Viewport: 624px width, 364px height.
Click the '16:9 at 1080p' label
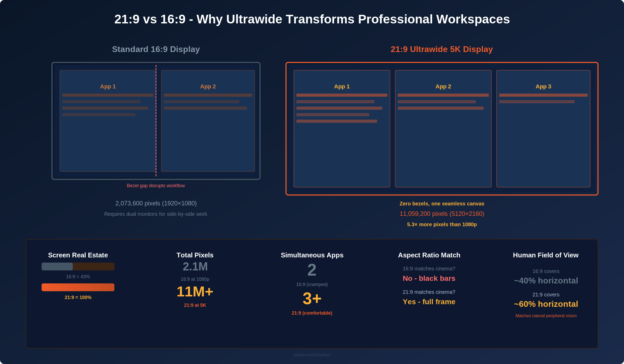(x=195, y=279)
